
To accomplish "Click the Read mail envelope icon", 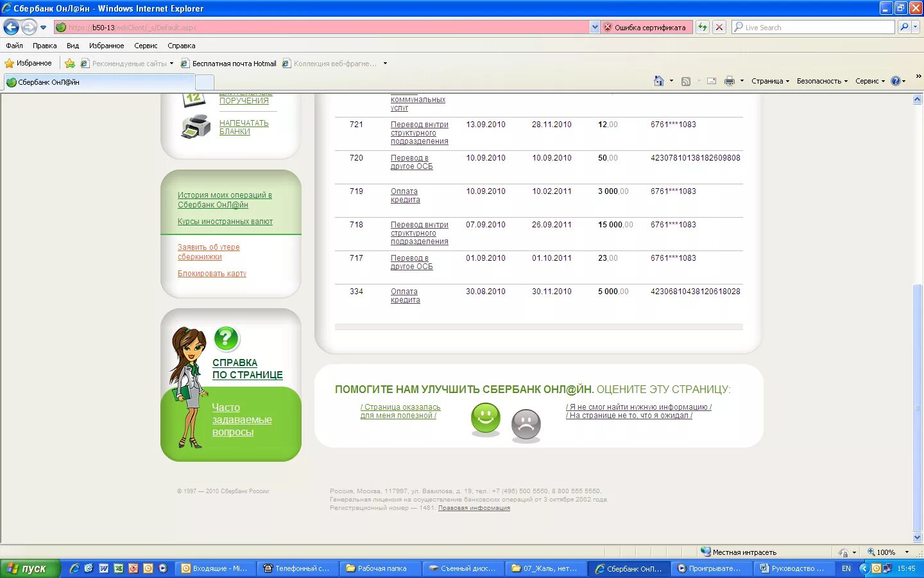I will click(x=712, y=81).
